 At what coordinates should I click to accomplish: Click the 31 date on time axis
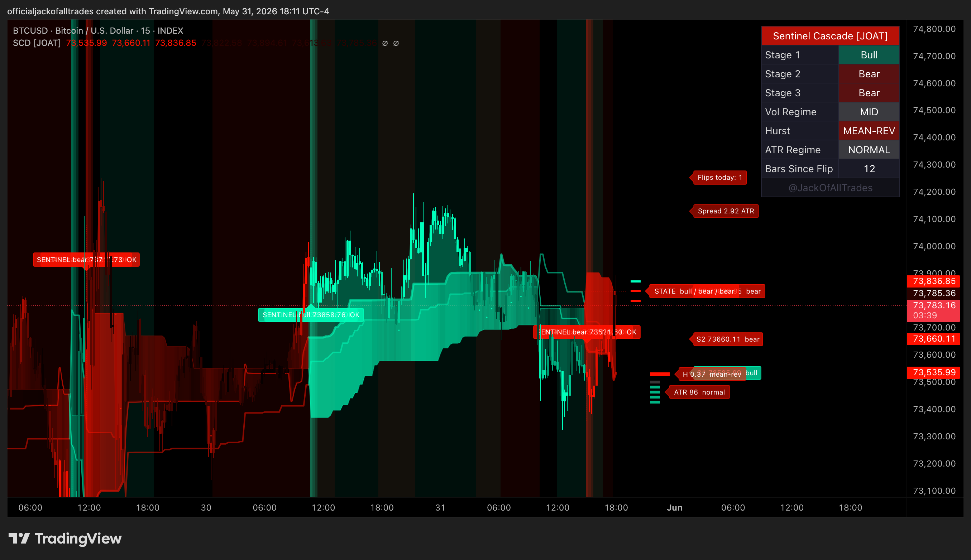(440, 507)
